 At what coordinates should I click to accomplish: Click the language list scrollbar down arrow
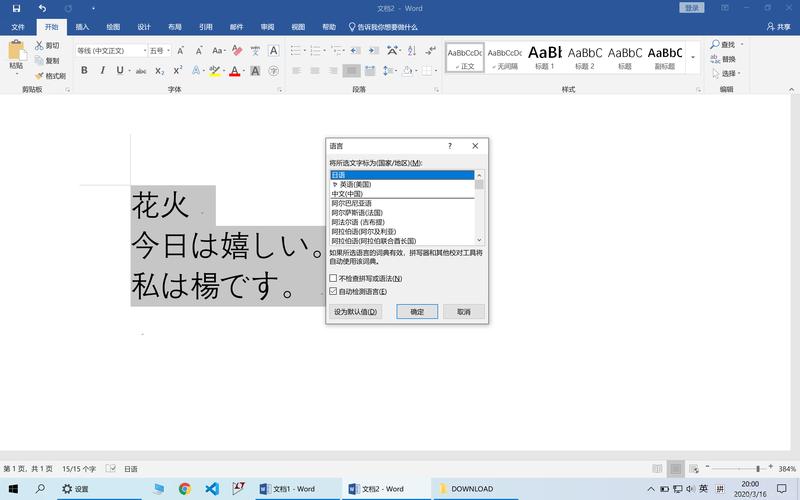pos(479,240)
